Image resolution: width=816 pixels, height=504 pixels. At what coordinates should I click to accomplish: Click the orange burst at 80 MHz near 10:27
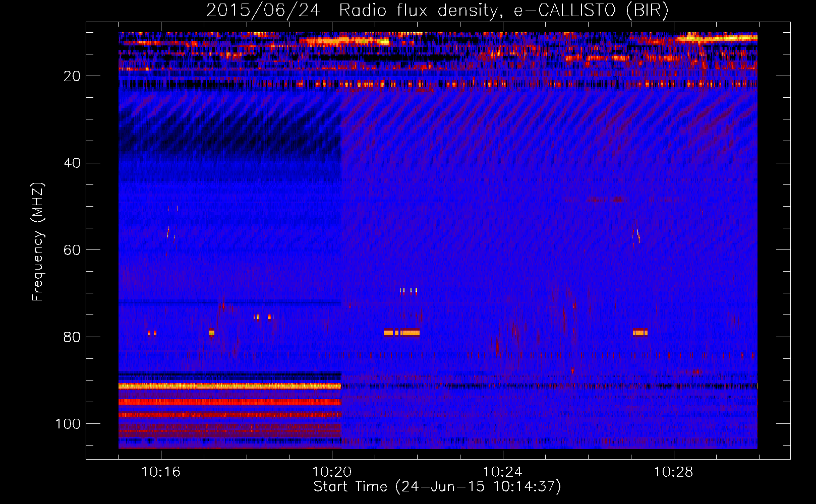pos(640,333)
